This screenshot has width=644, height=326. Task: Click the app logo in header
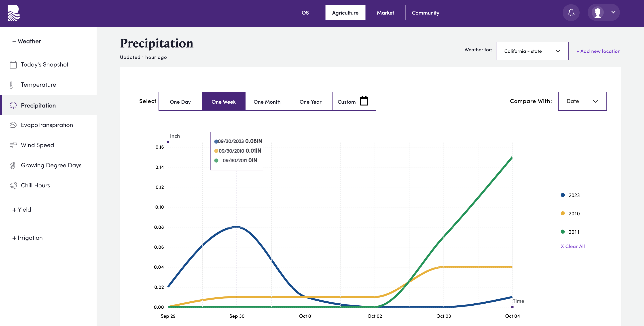click(13, 13)
